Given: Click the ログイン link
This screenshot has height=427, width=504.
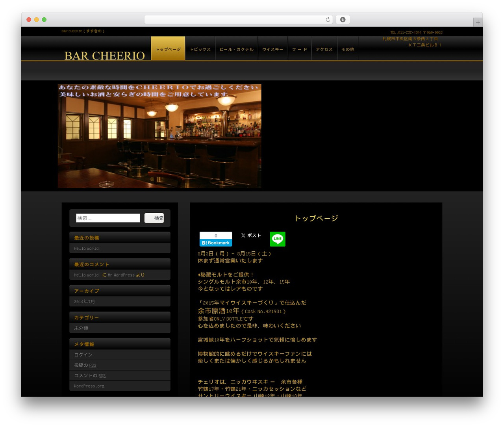Looking at the screenshot, I should 83,355.
